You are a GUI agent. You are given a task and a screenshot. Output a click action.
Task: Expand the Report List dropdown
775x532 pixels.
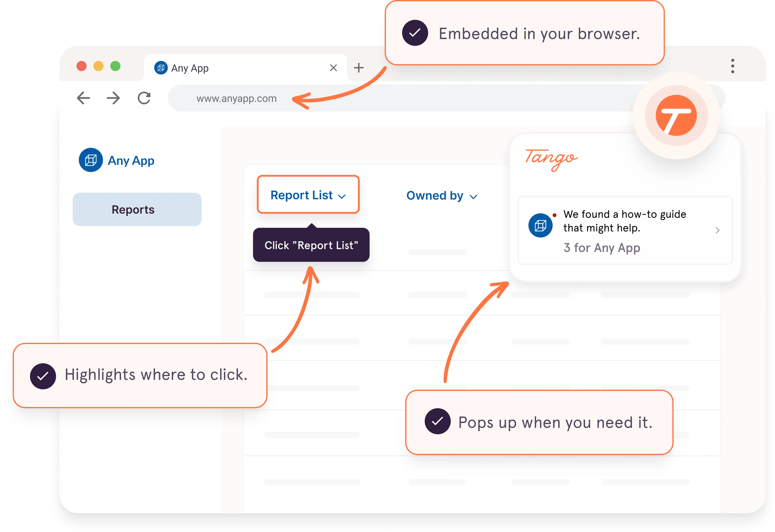click(x=308, y=195)
